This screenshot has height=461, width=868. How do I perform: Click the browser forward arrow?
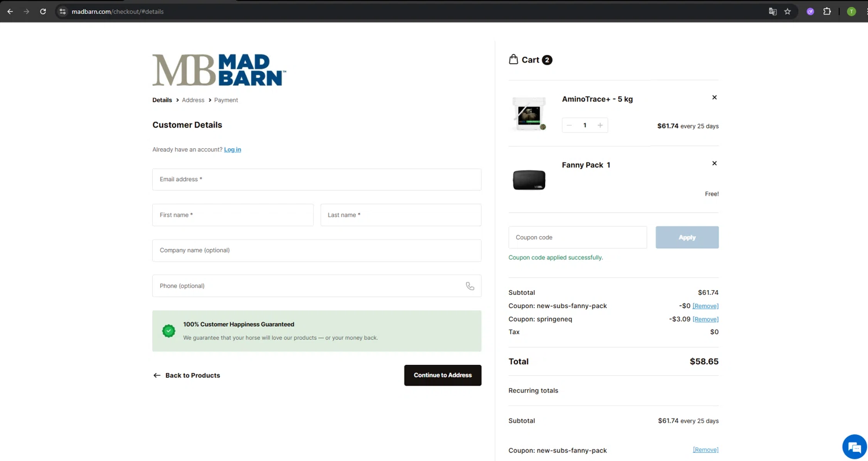click(26, 12)
